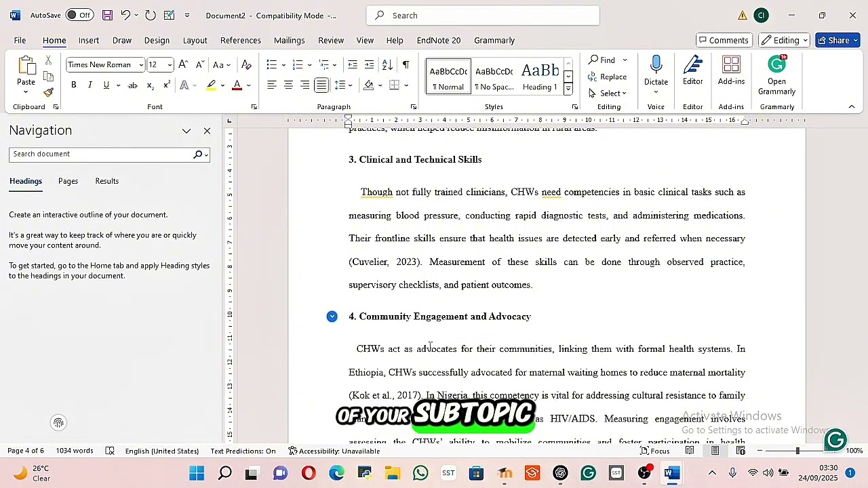
Task: Select the Format Painter brush
Action: point(48,92)
